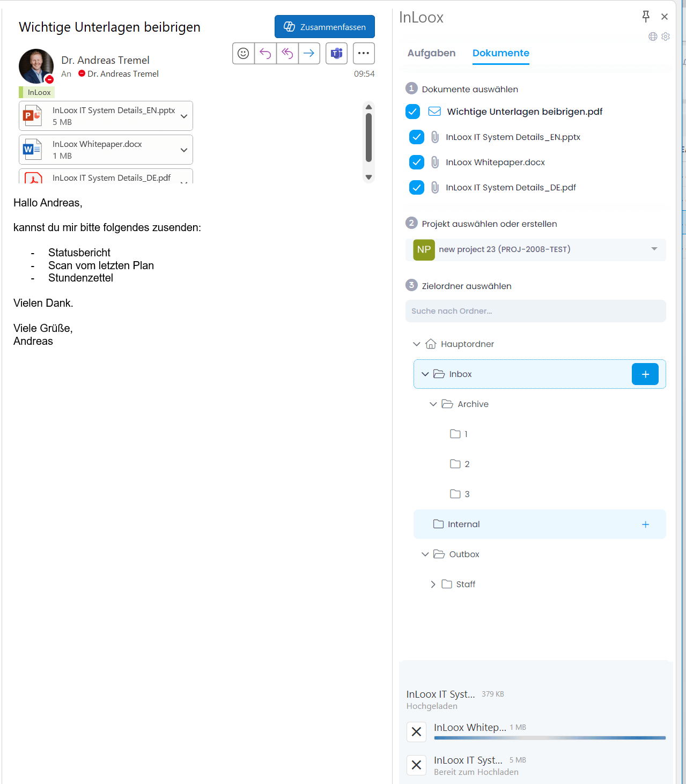Uncheck InLoox IT System Details_EN.pptx checkbox
The height and width of the screenshot is (784, 686).
pos(417,137)
